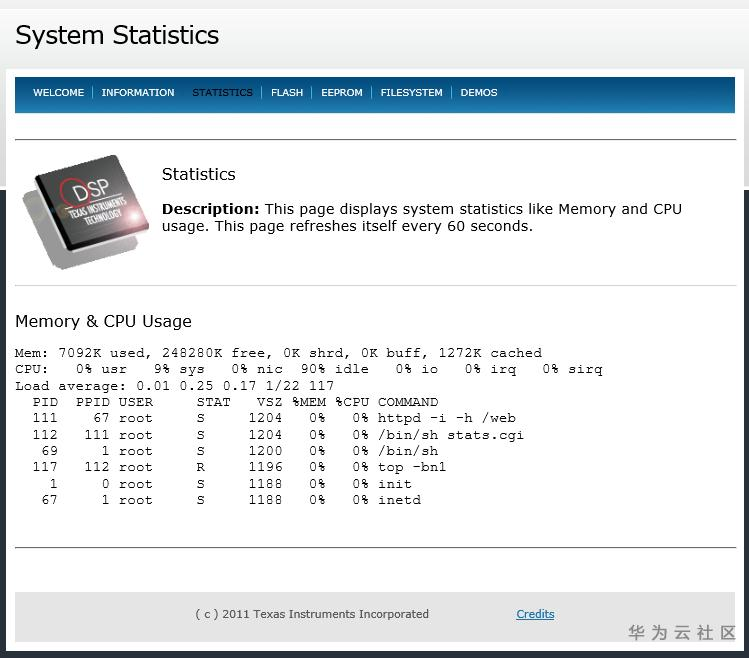Image resolution: width=749 pixels, height=658 pixels.
Task: Click the %CPU column header
Action: coord(352,402)
